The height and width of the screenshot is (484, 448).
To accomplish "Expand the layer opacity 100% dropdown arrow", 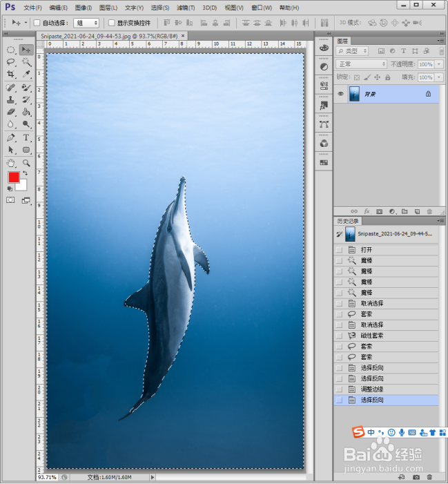I will point(440,64).
